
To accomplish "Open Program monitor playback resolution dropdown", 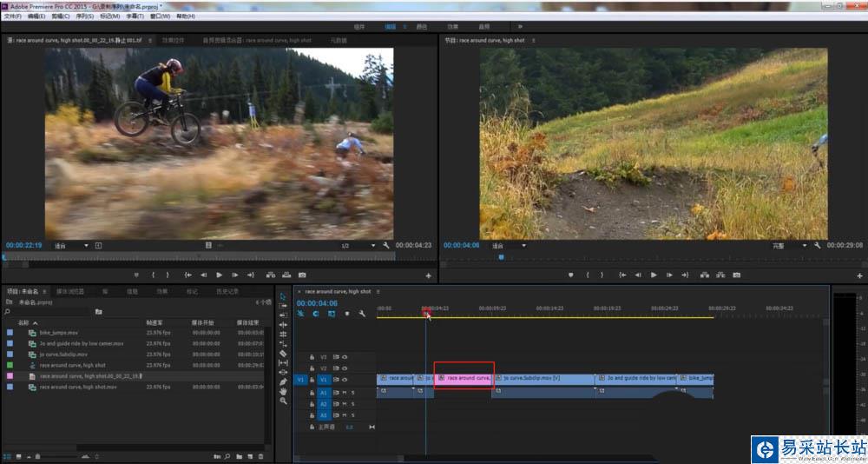I will point(788,246).
